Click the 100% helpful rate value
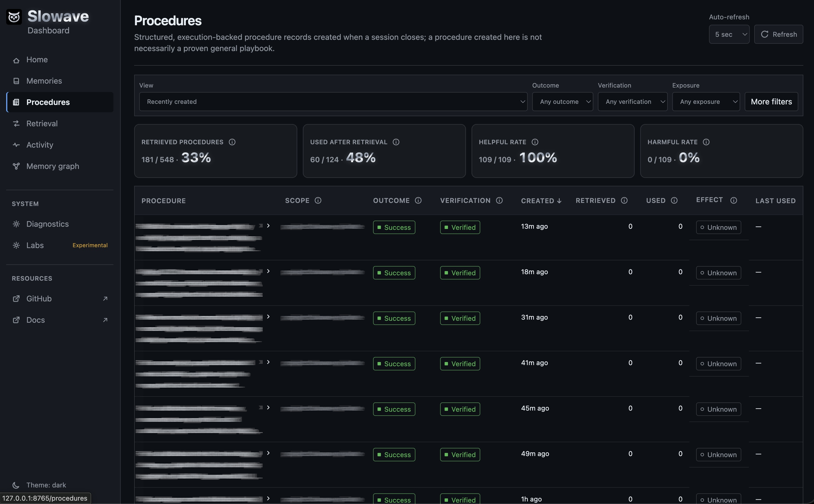Image resolution: width=814 pixels, height=504 pixels. click(538, 157)
